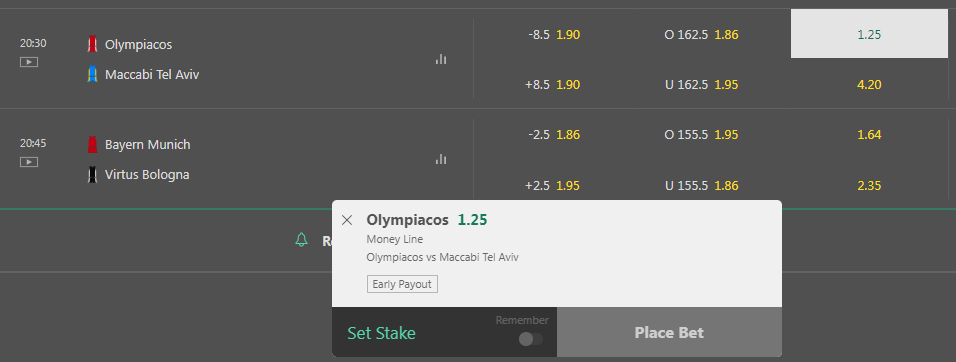Click live stream icon under 20:30
The height and width of the screenshot is (362, 956).
tap(29, 62)
